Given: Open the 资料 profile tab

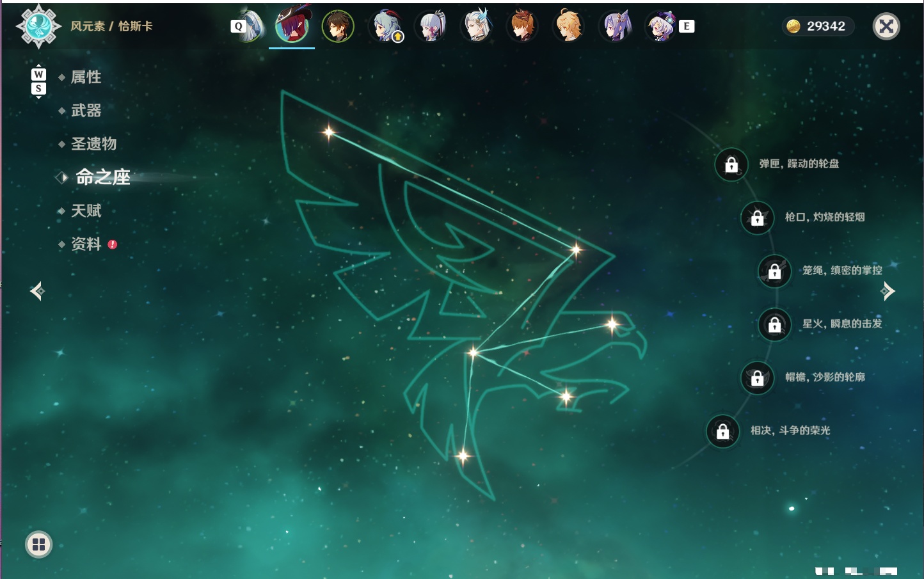Looking at the screenshot, I should tap(86, 244).
